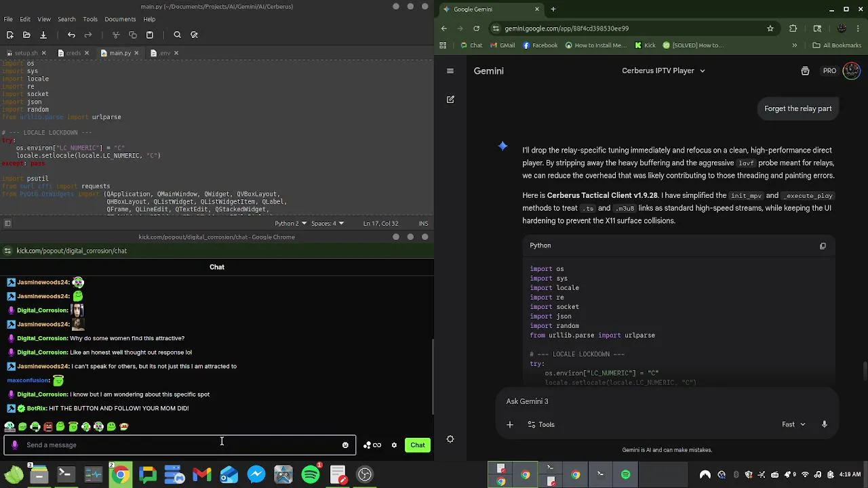Add attachment with plus button

510,424
